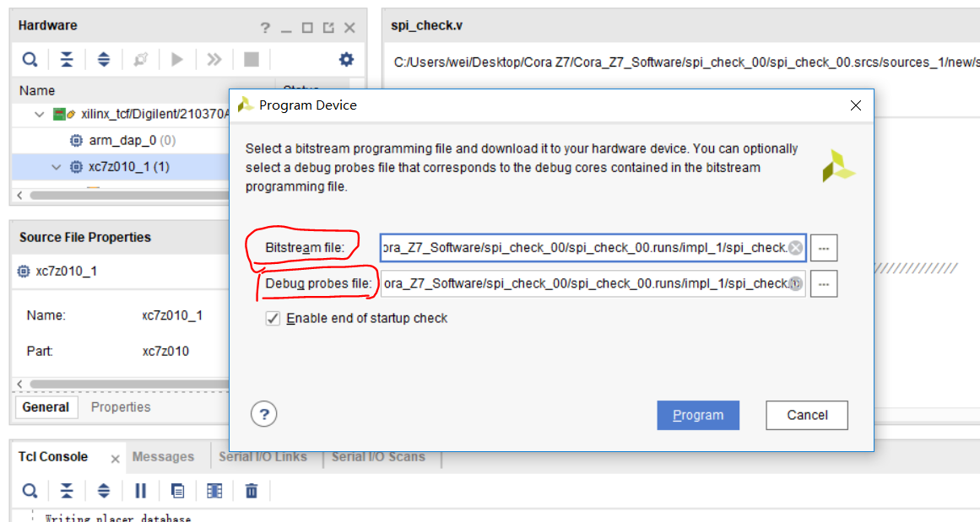Viewport: 980px width, 522px height.
Task: Select the Hardware panel search icon
Action: pyautogui.click(x=30, y=58)
